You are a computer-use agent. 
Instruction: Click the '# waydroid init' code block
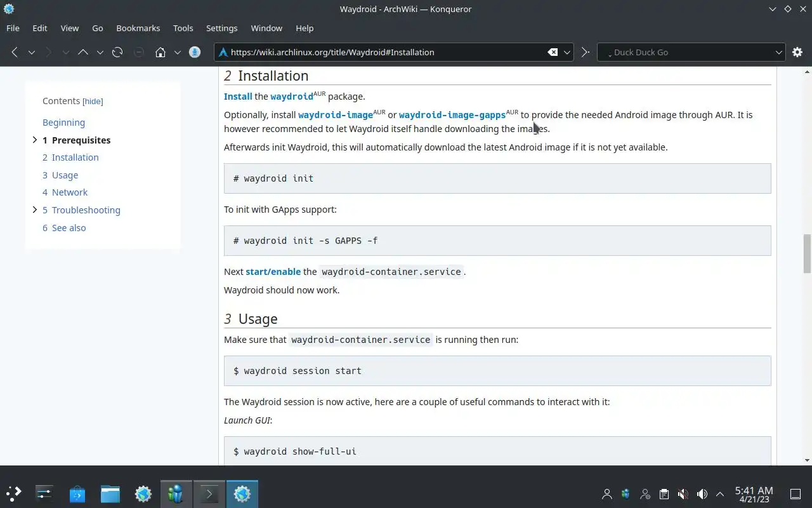pyautogui.click(x=497, y=178)
